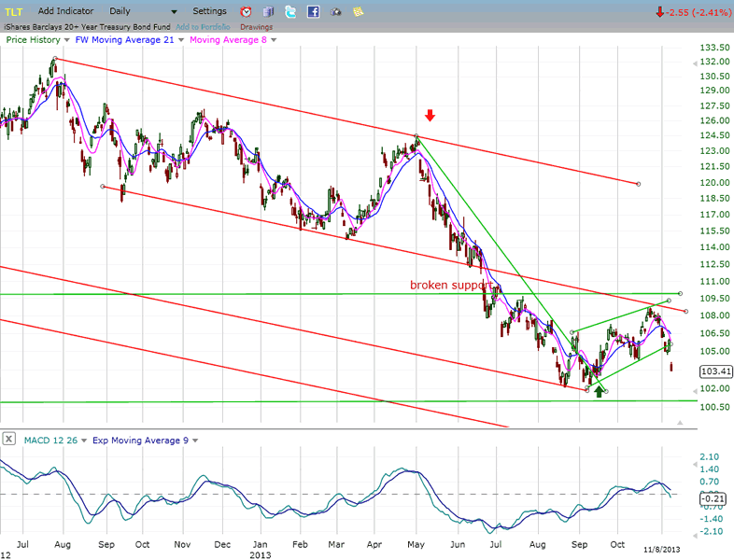734x560 pixels.
Task: Click the Add to Portfolio link
Action: pos(203,27)
